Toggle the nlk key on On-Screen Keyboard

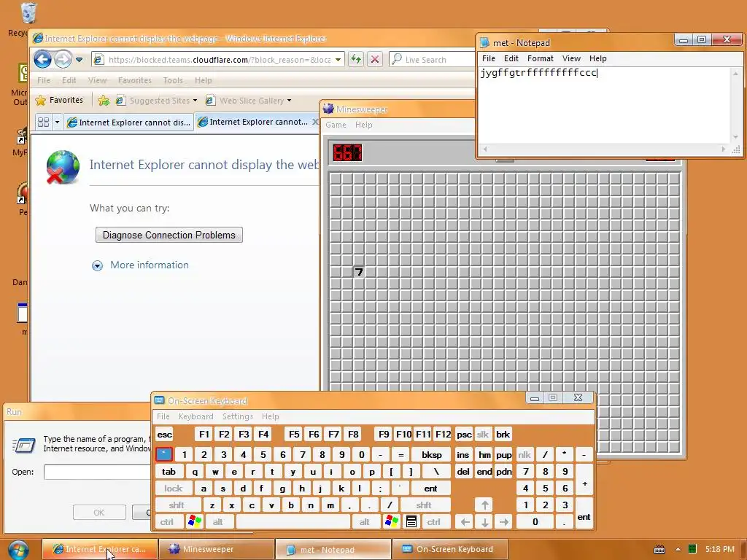point(525,455)
